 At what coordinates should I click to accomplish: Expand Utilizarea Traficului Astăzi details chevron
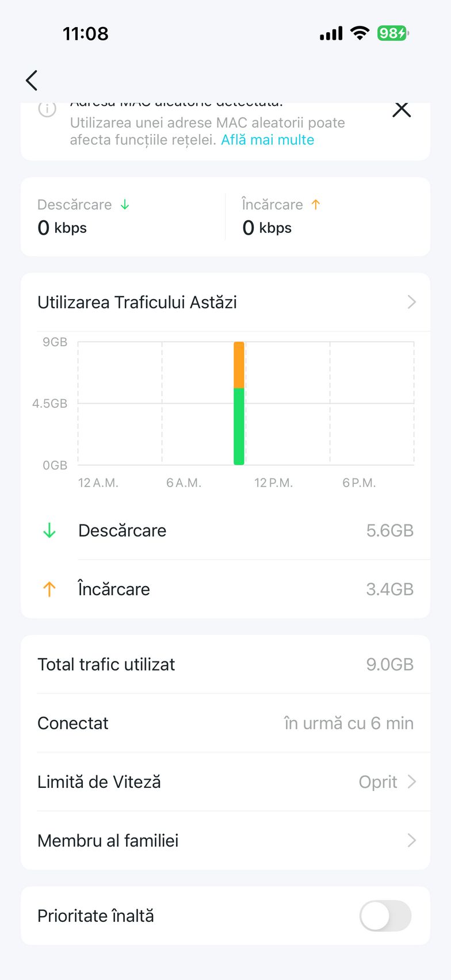pos(411,302)
